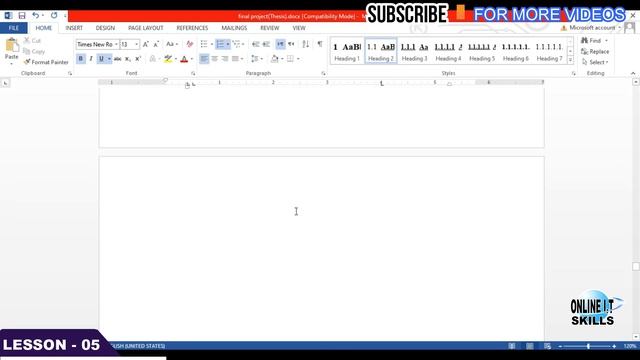Switch to the REFERENCES tab
This screenshot has height=360, width=640.
click(x=192, y=28)
